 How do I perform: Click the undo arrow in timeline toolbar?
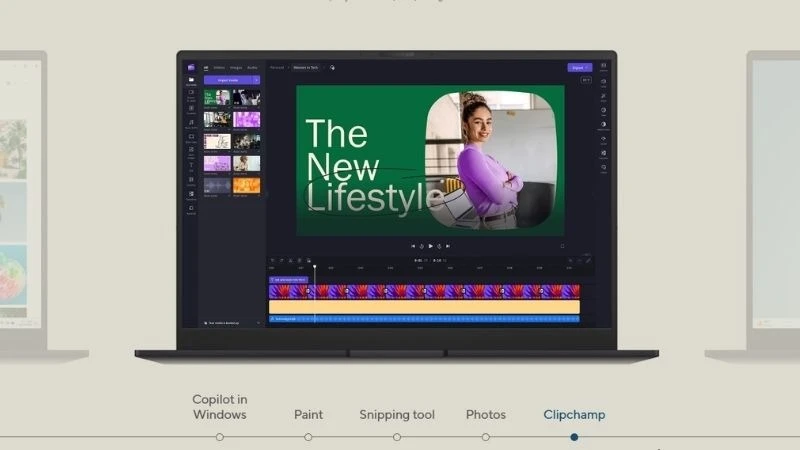(272, 261)
